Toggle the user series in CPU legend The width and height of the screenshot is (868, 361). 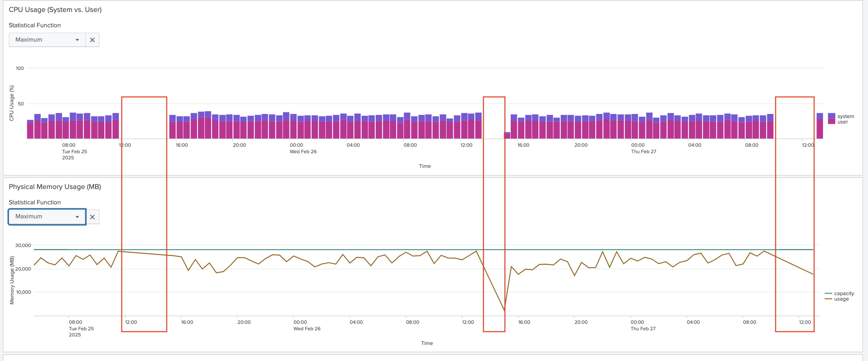tap(842, 122)
